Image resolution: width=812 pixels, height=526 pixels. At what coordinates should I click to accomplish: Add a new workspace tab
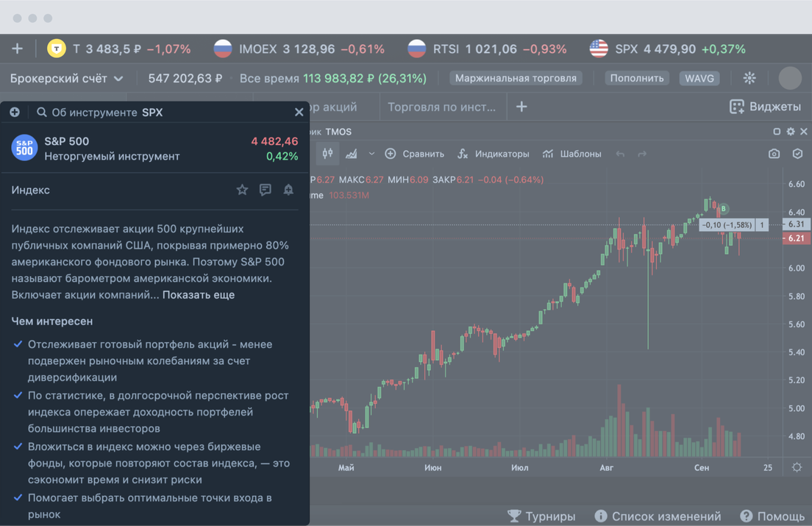[x=521, y=107]
